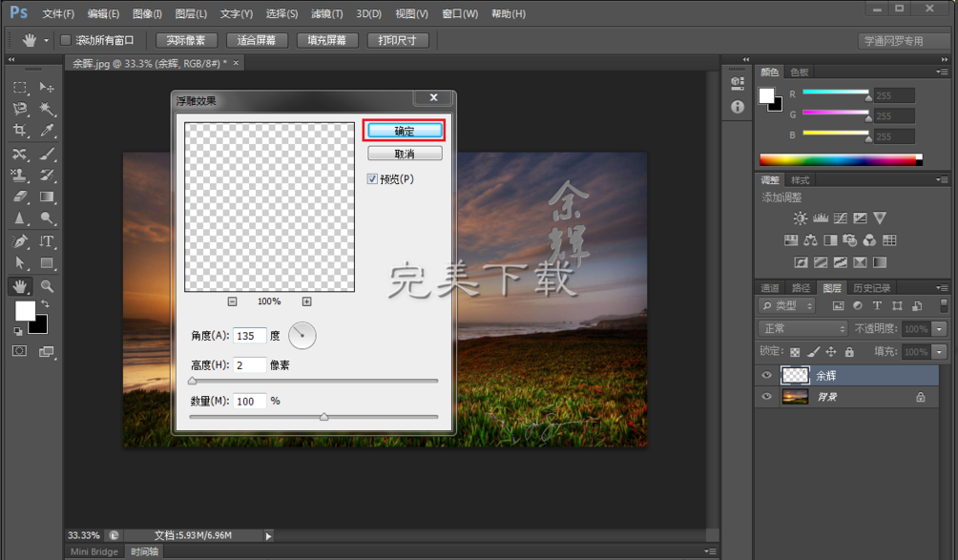Open the layer filter 类型 dropdown
This screenshot has width=958, height=560.
[787, 305]
